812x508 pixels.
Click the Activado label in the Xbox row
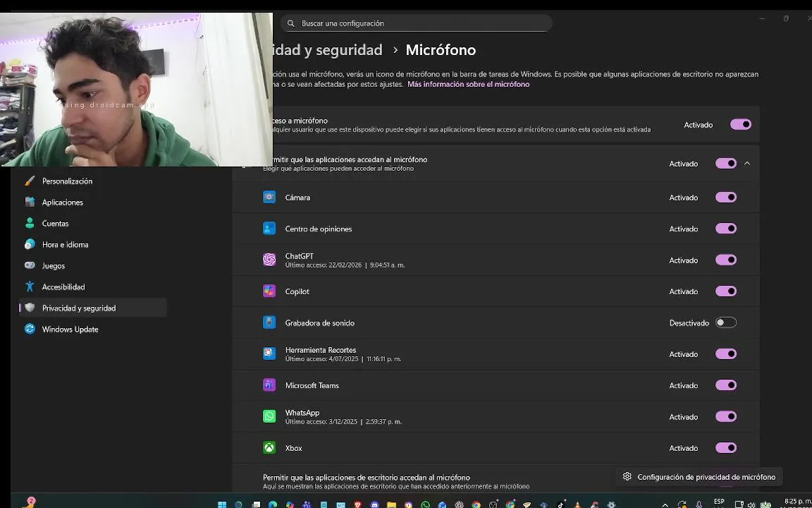pyautogui.click(x=684, y=448)
